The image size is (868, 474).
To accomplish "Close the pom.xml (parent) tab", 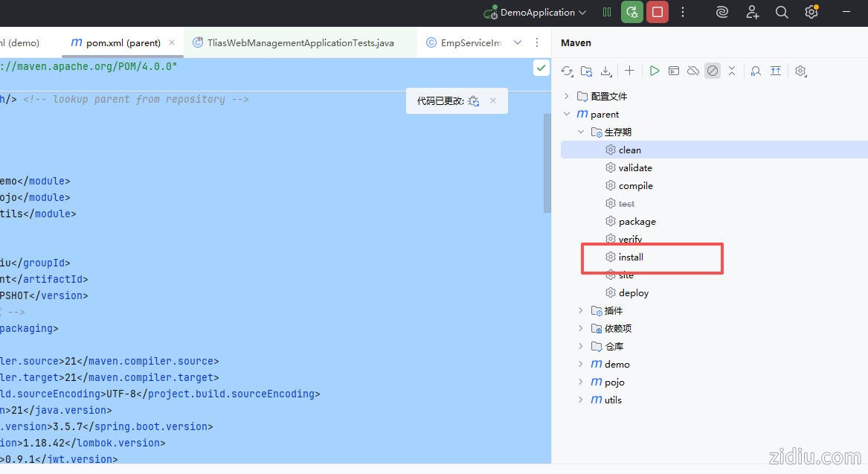I will pos(172,42).
